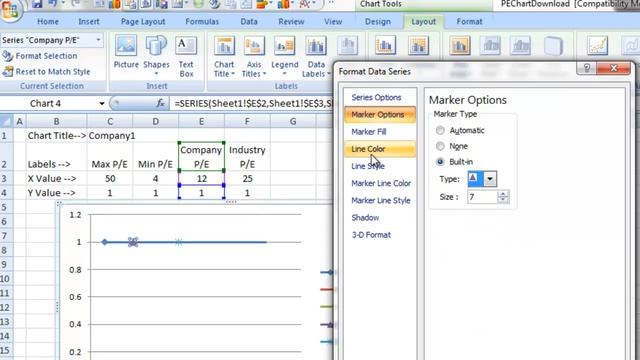Open Data Labels options
This screenshot has width=640, height=360.
pyautogui.click(x=316, y=57)
